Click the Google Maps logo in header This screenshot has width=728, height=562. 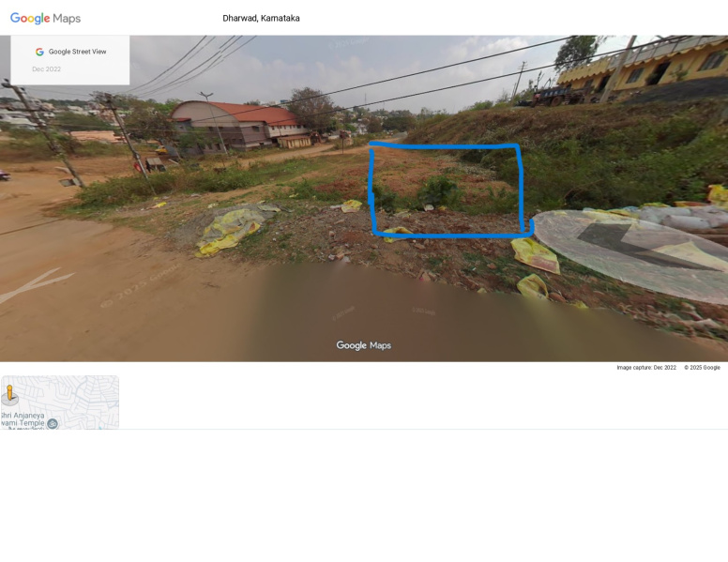[45, 19]
